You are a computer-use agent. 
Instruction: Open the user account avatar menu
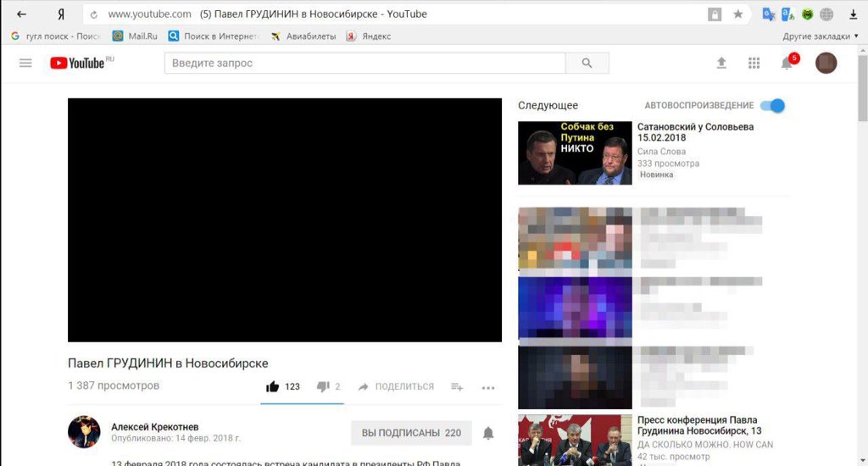coord(826,64)
